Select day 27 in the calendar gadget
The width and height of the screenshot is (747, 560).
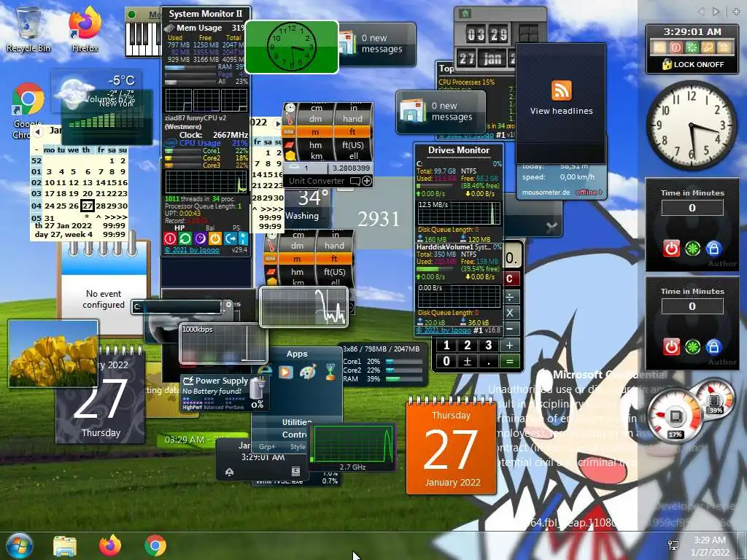(88, 206)
